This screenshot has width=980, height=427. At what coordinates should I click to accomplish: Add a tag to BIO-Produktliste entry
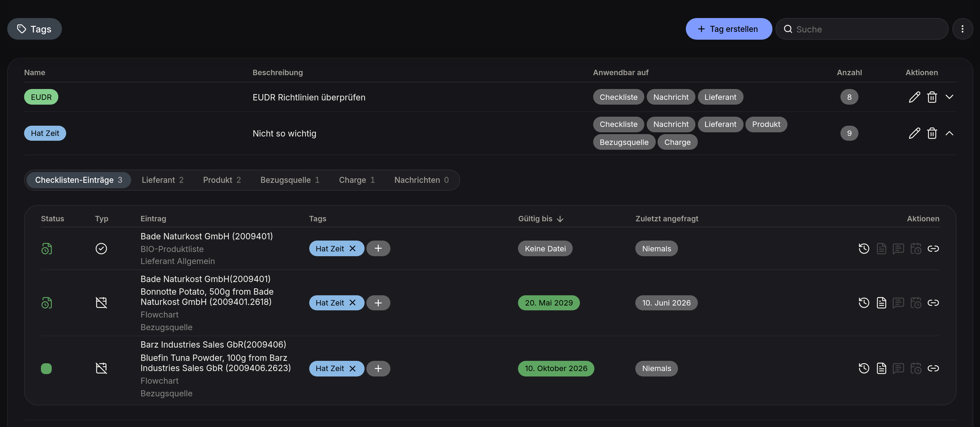(378, 249)
